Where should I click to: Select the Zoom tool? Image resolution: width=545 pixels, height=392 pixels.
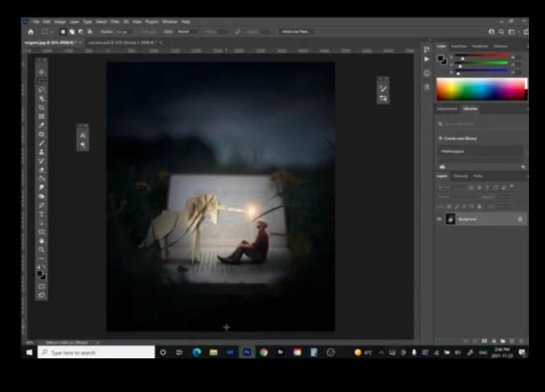42,249
